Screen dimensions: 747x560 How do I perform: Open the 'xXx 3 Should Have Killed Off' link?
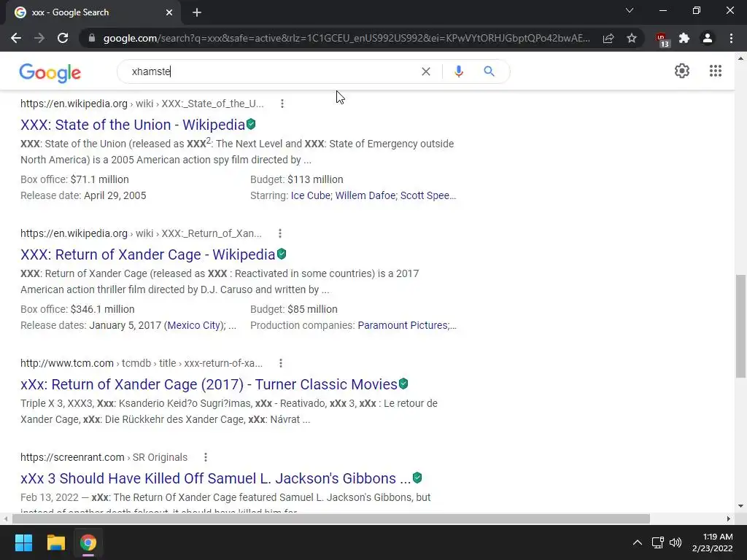[215, 478]
